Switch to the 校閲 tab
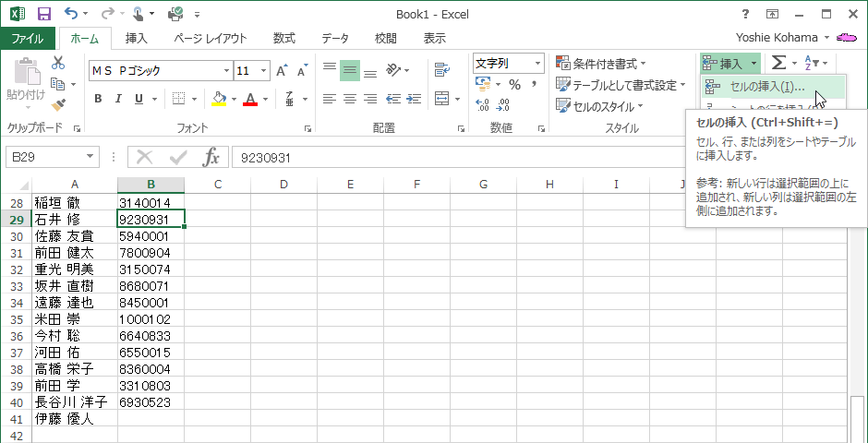 coord(385,38)
